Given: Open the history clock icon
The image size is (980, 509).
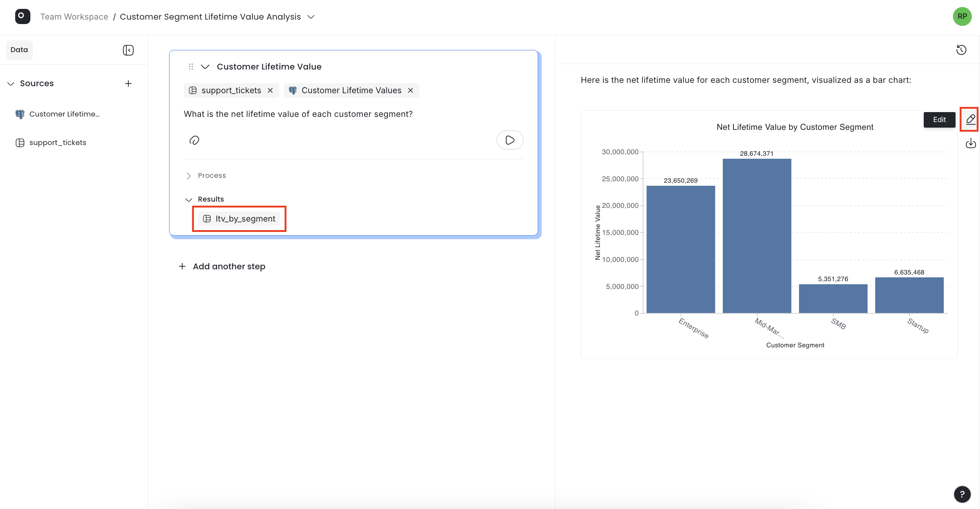Looking at the screenshot, I should (x=961, y=50).
